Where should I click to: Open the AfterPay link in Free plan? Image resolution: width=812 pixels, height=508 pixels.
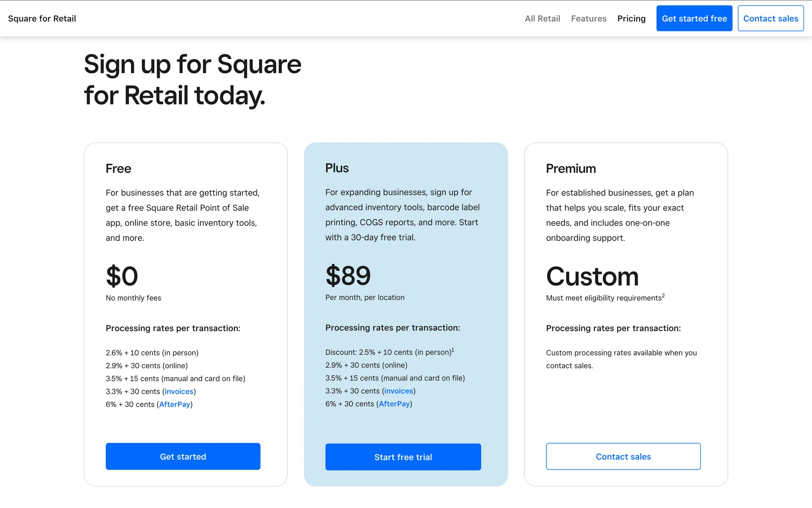pyautogui.click(x=175, y=404)
